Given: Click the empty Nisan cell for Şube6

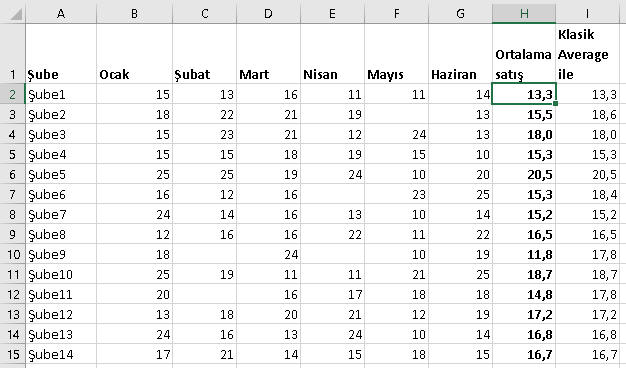Looking at the screenshot, I should point(332,194).
